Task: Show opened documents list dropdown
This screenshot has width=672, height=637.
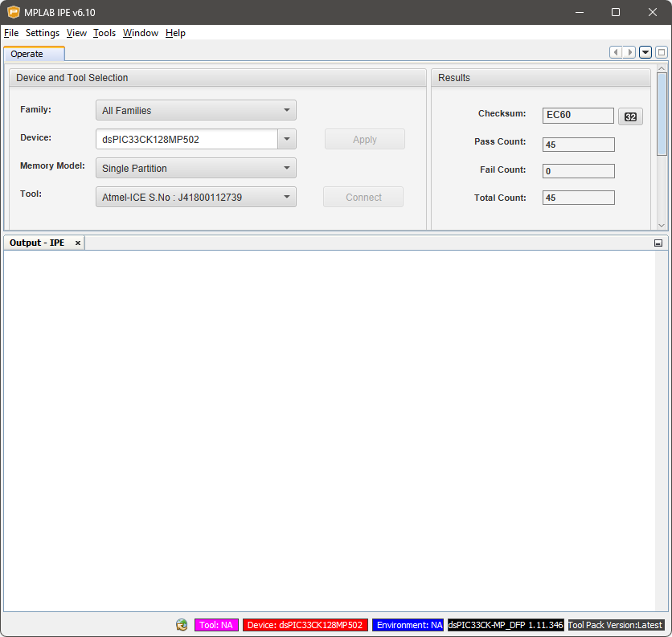Action: (645, 52)
